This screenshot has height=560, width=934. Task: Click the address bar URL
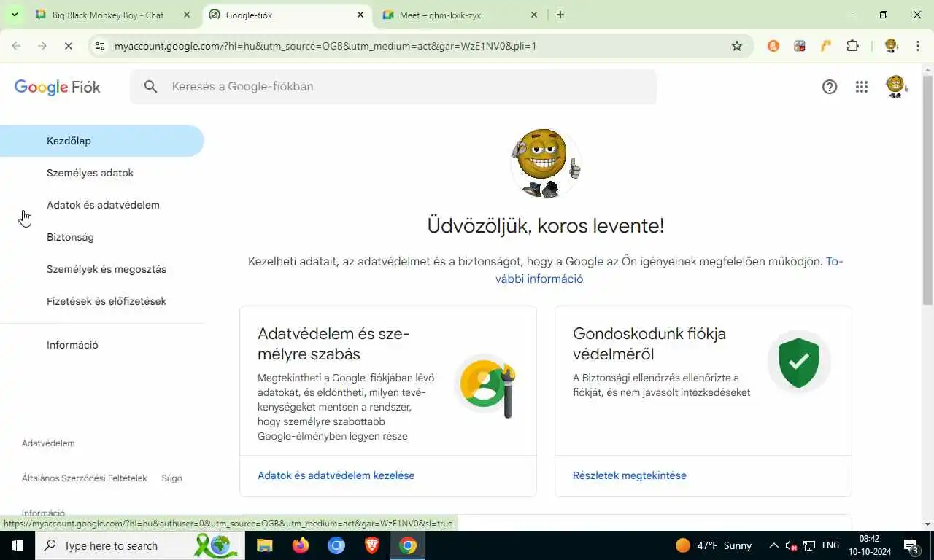click(x=325, y=46)
